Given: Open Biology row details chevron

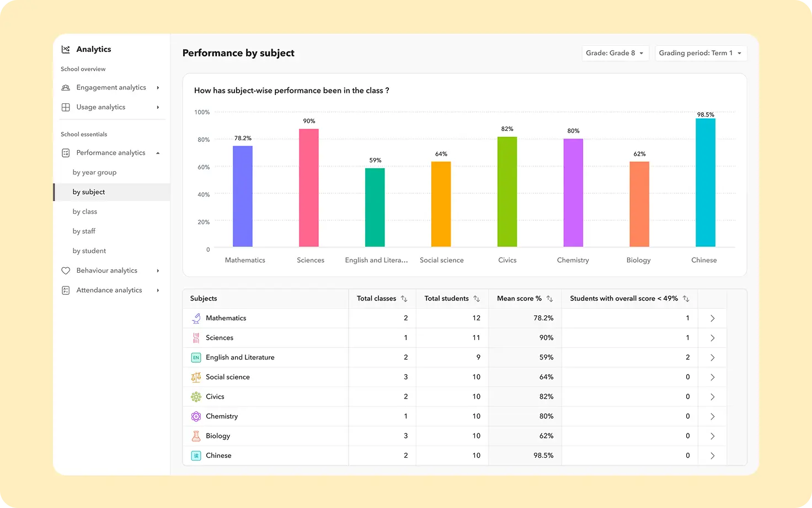Looking at the screenshot, I should click(712, 436).
